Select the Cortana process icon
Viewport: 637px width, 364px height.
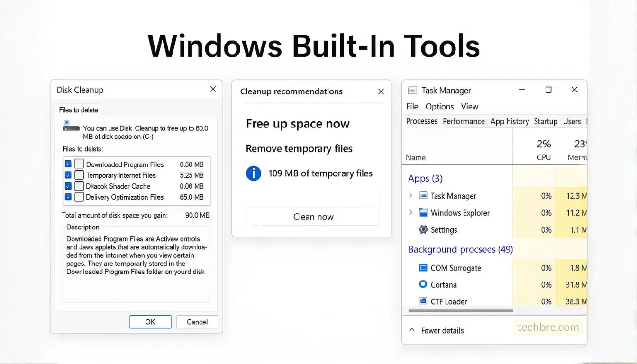point(422,285)
